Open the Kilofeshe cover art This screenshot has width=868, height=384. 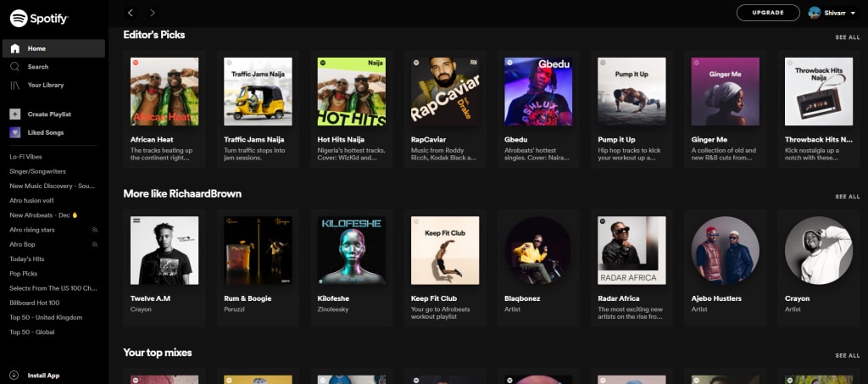tap(352, 250)
